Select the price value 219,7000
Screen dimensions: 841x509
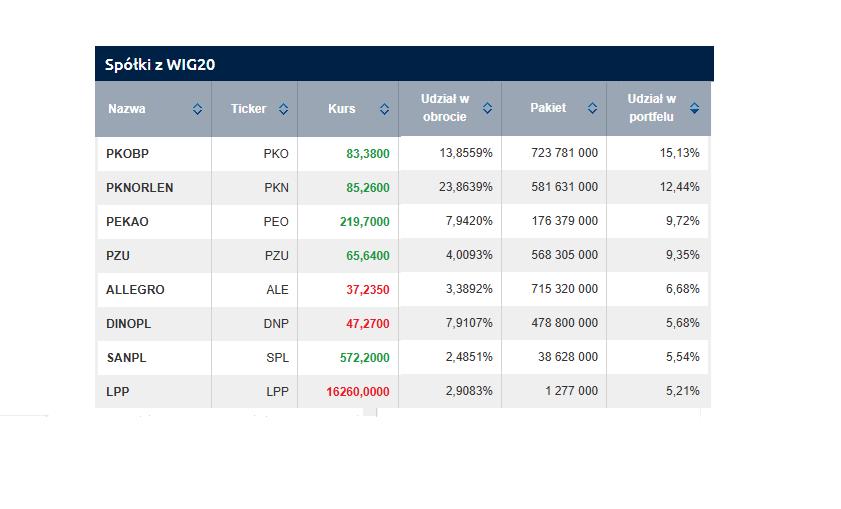[x=365, y=222]
